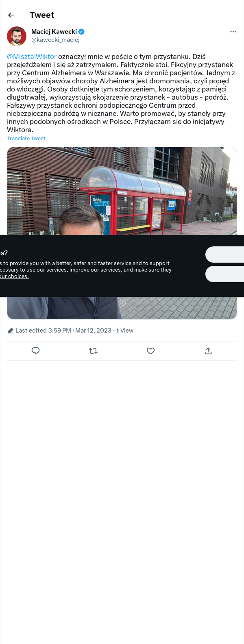The height and width of the screenshot is (644, 244).
Task: Click the lower button in the cookie banner
Action: 224,274
